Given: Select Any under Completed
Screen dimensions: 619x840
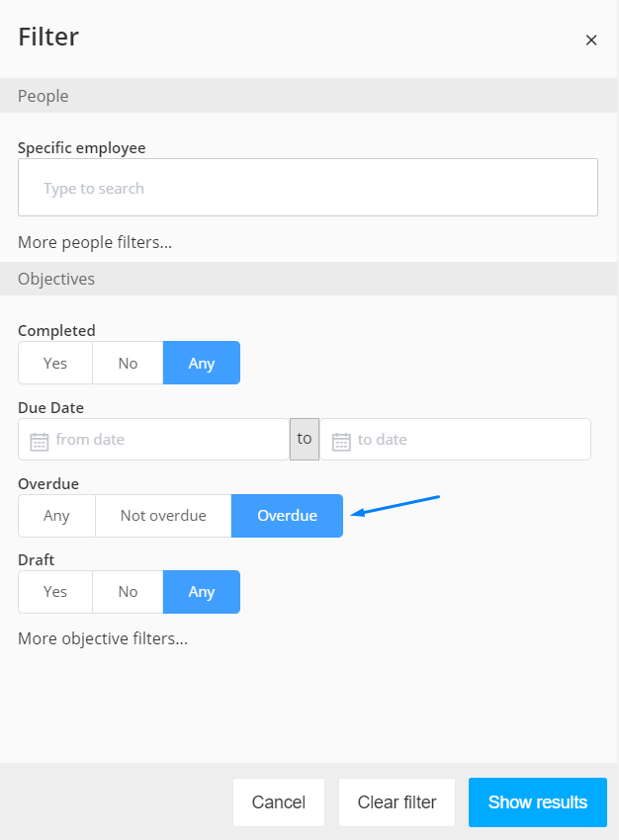Looking at the screenshot, I should 202,363.
